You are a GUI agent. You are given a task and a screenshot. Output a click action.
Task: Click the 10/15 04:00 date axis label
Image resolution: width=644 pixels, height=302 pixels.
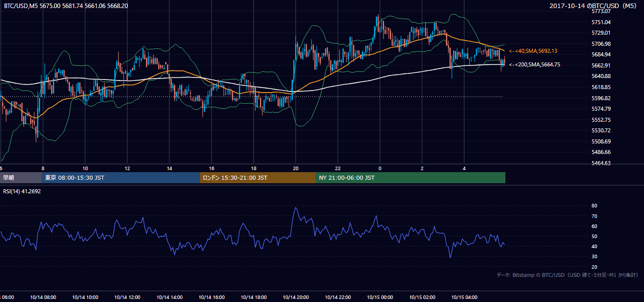click(x=464, y=297)
